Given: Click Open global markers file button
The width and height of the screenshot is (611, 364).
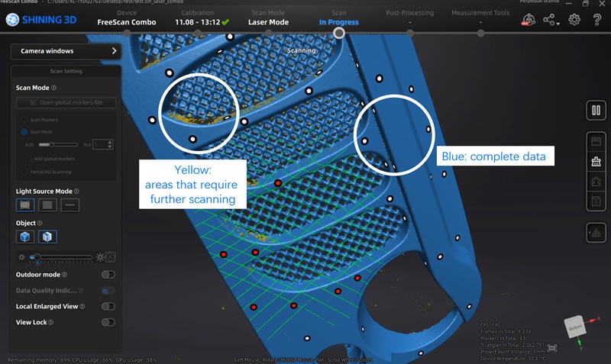Looking at the screenshot, I should pyautogui.click(x=66, y=102).
